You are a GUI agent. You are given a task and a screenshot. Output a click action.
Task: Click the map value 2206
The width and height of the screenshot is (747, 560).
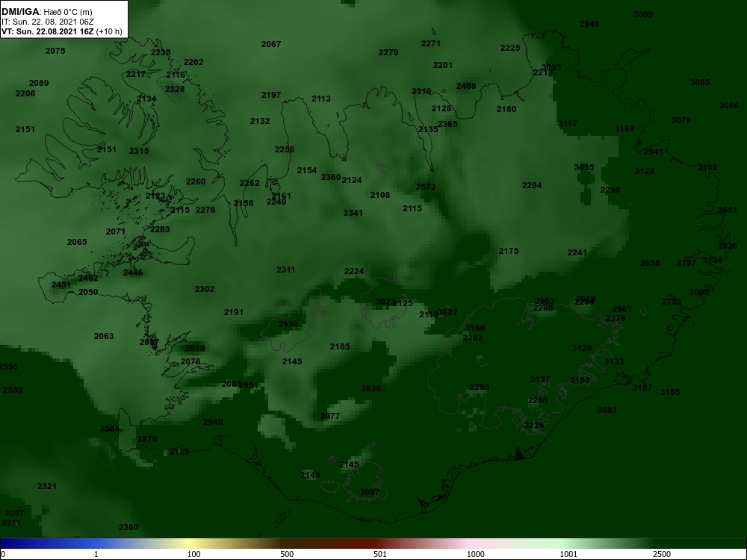pyautogui.click(x=25, y=93)
